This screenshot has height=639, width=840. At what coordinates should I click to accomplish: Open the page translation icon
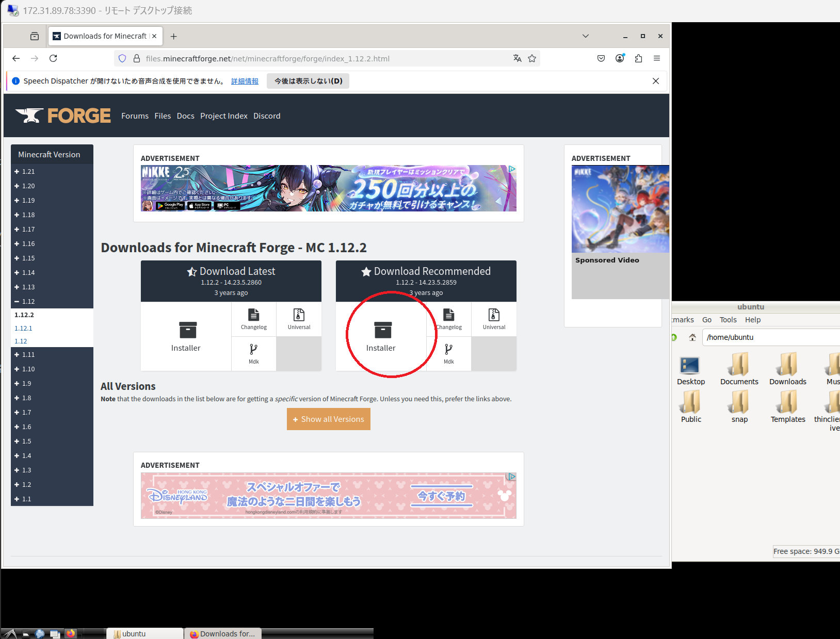pos(518,58)
